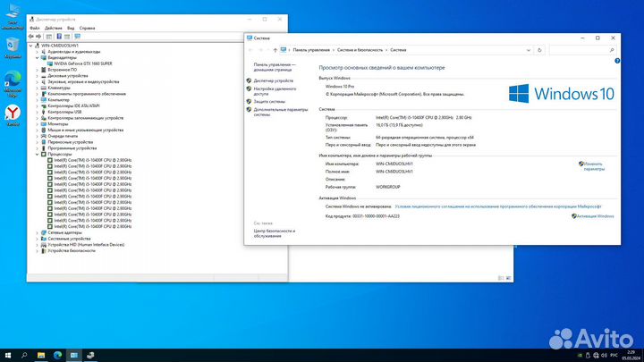
Task: Click the computer icon in System address bar
Action: coord(284,50)
